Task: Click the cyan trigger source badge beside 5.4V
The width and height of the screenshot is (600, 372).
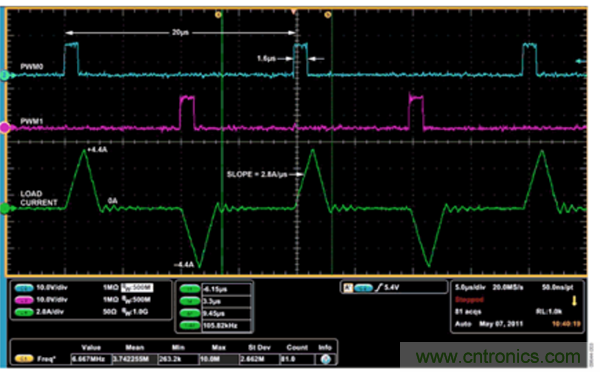Action: click(x=363, y=287)
